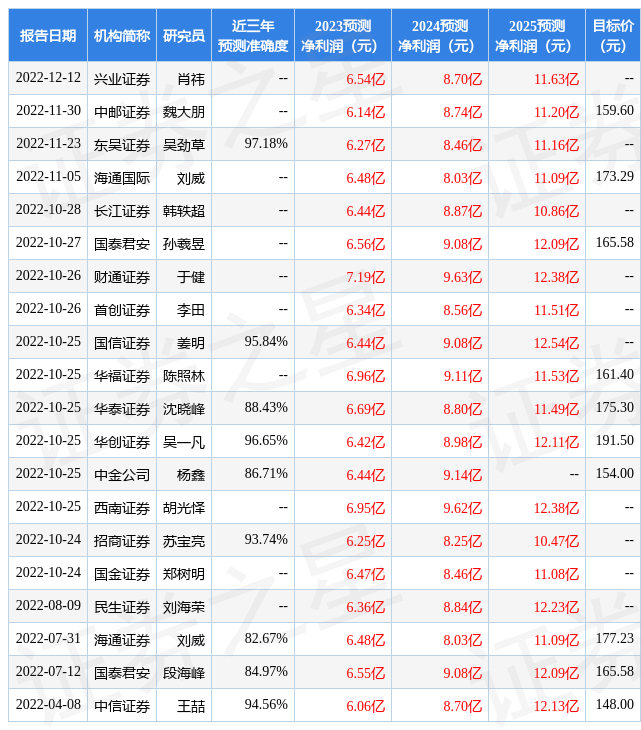
Task: Click accuracy value 84.97%
Action: pyautogui.click(x=266, y=672)
